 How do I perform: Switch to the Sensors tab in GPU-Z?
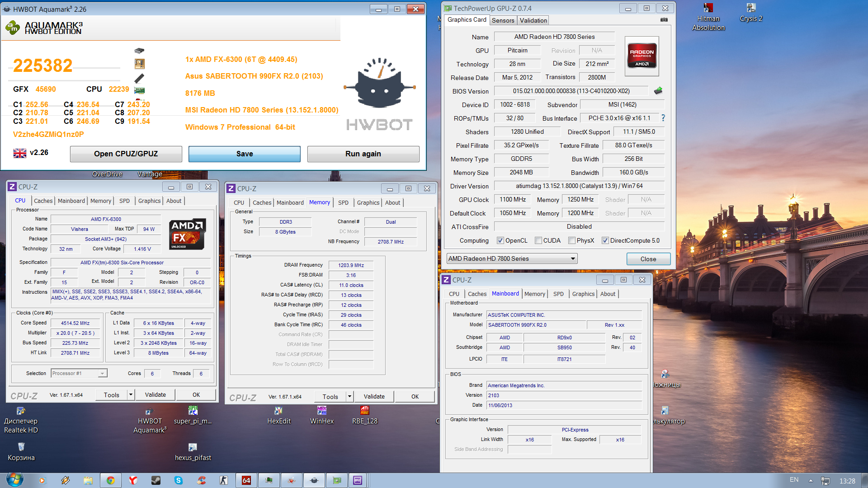[x=503, y=20]
